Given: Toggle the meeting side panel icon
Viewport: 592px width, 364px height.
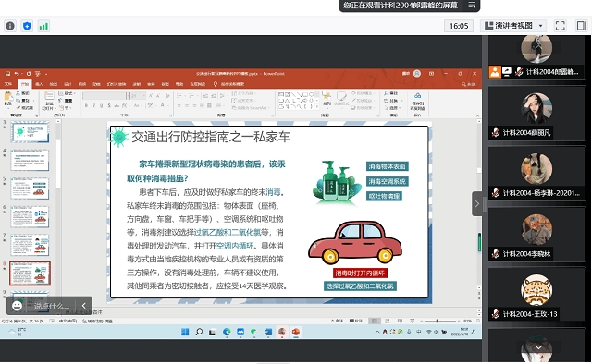Looking at the screenshot, I should click(x=582, y=26).
